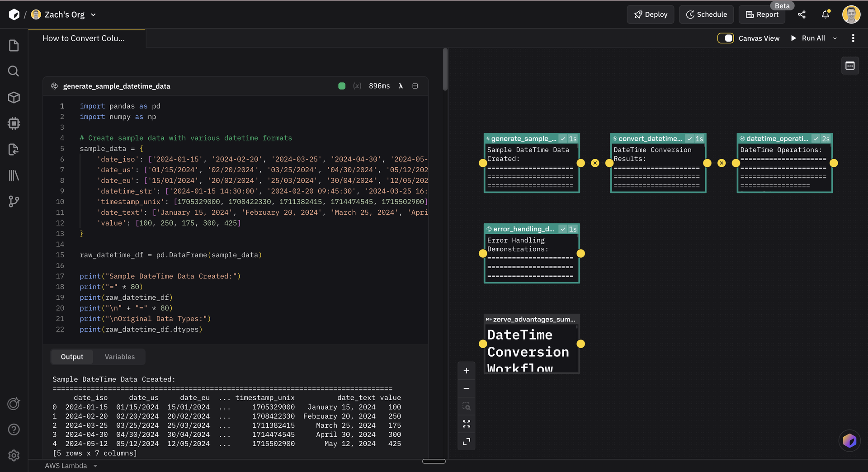The width and height of the screenshot is (868, 472).
Task: Open the files icon in left sidebar
Action: tap(14, 45)
